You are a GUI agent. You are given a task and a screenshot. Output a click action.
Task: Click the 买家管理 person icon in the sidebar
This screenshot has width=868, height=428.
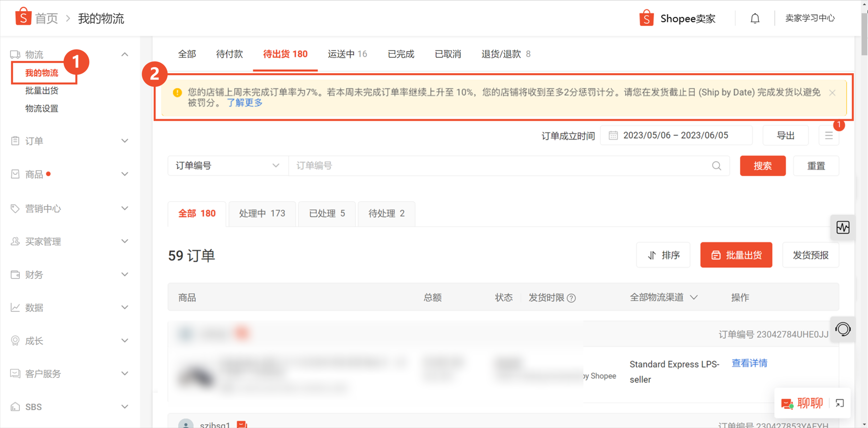click(15, 241)
